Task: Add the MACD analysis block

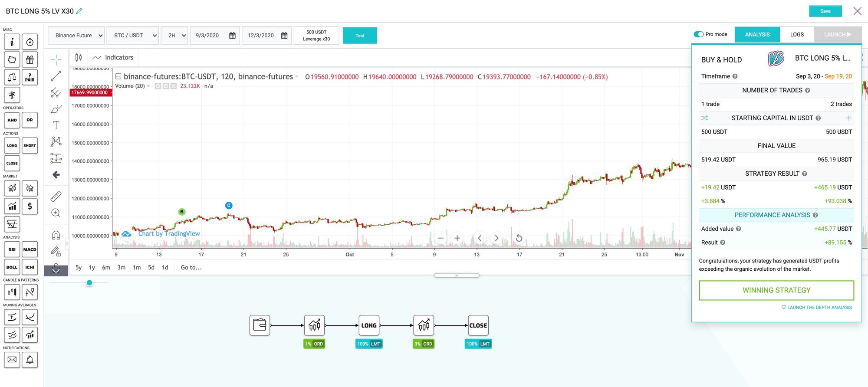Action: pos(30,249)
